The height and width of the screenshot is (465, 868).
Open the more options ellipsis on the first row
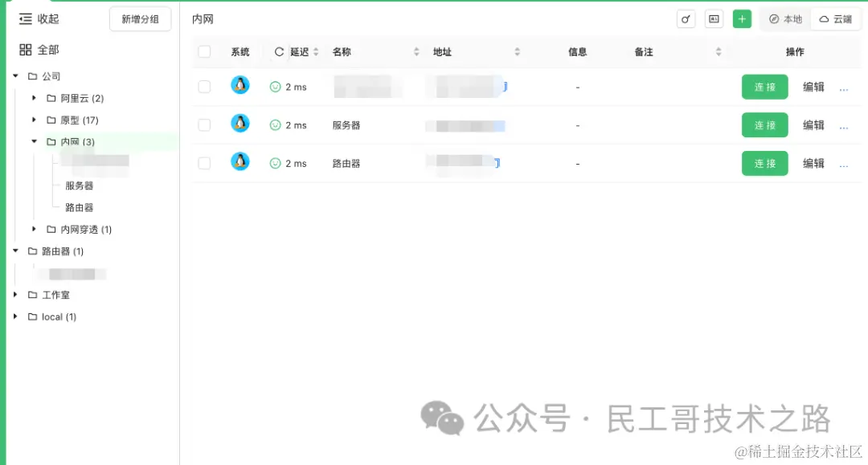pos(844,87)
